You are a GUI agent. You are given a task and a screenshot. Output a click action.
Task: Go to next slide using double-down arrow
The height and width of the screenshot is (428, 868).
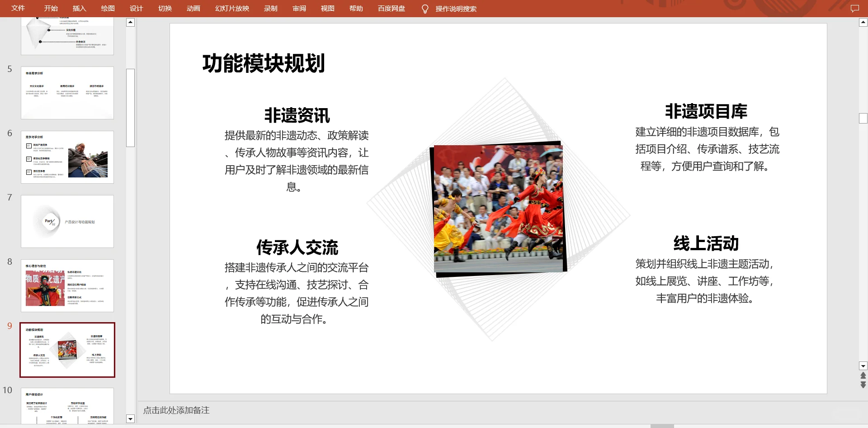(863, 385)
